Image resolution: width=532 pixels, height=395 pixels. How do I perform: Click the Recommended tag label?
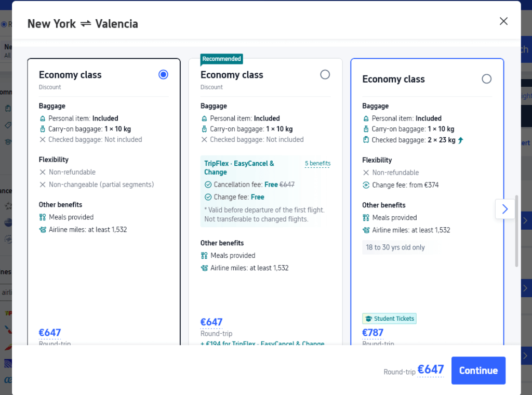pyautogui.click(x=221, y=59)
